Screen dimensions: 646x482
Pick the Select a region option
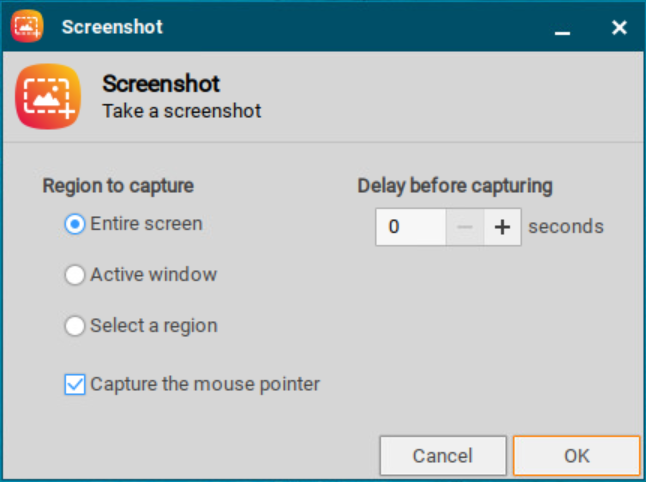[x=75, y=326]
